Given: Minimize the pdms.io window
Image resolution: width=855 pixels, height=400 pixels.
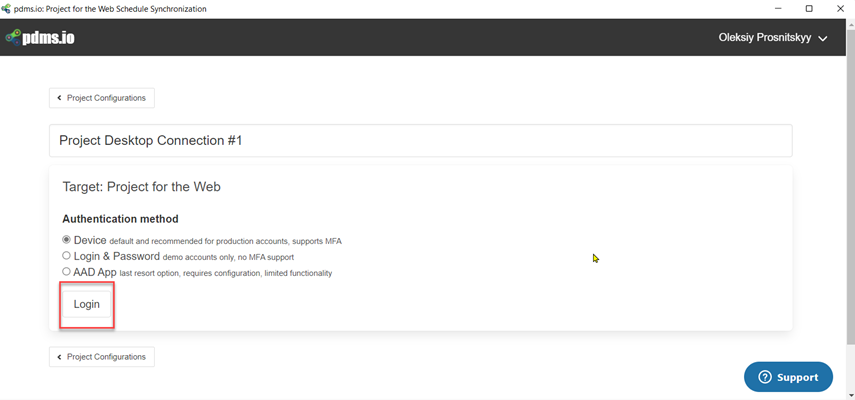Looking at the screenshot, I should click(x=778, y=9).
